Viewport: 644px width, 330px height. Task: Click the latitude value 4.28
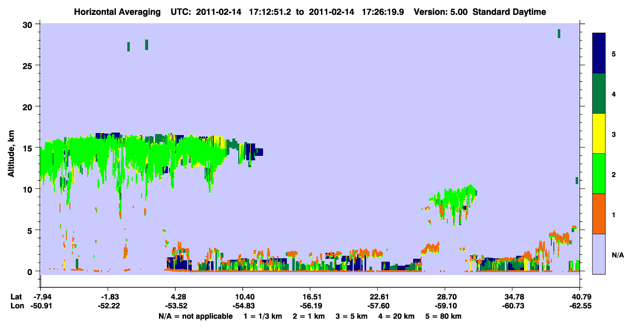[178, 296]
